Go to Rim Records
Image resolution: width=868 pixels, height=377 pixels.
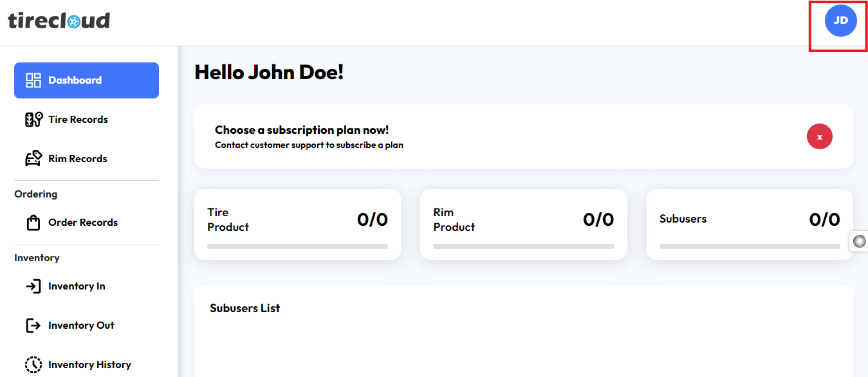pyautogui.click(x=78, y=159)
